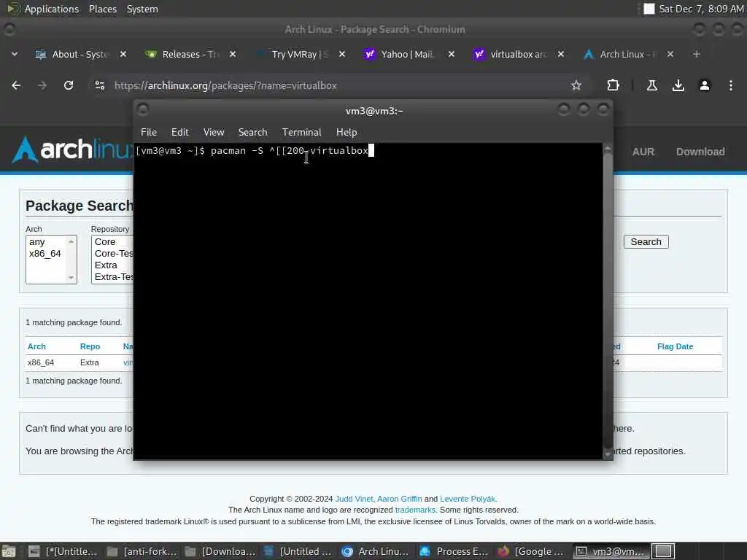Select Core in Repository list
The height and width of the screenshot is (560, 747).
point(105,242)
